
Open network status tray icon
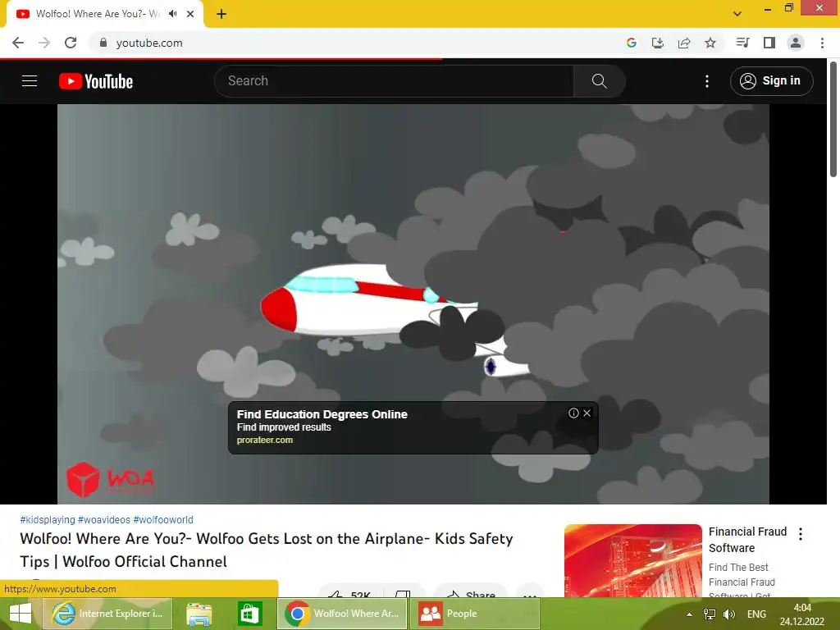coord(710,614)
